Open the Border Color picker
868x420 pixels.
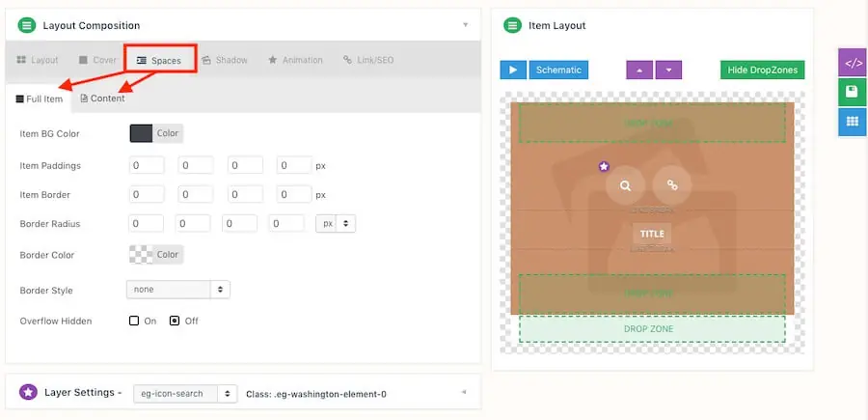(156, 255)
